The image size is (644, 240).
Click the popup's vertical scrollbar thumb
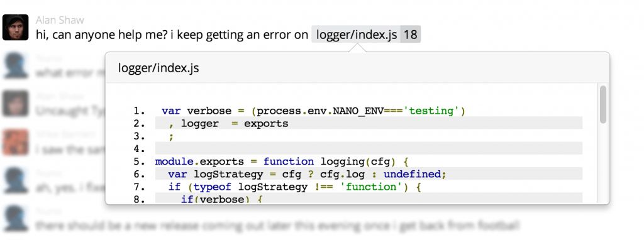603,104
